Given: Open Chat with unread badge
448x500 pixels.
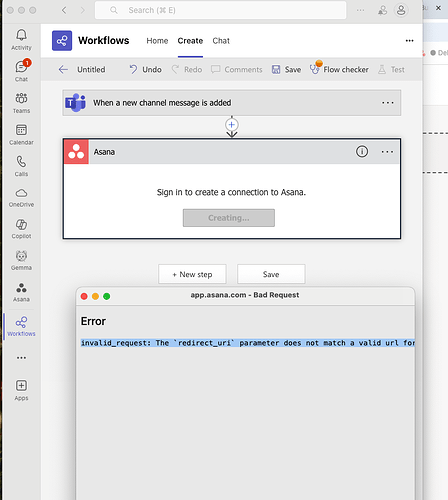Looking at the screenshot, I should point(21,71).
